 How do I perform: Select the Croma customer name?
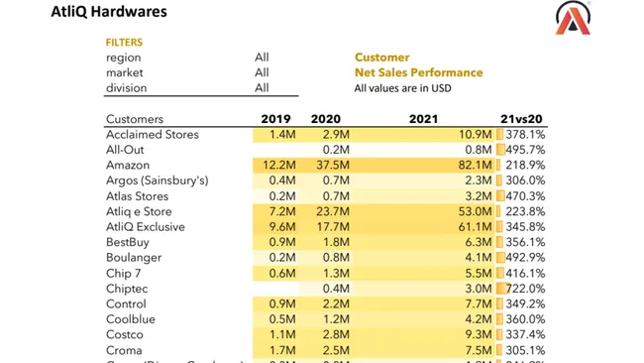tap(124, 351)
